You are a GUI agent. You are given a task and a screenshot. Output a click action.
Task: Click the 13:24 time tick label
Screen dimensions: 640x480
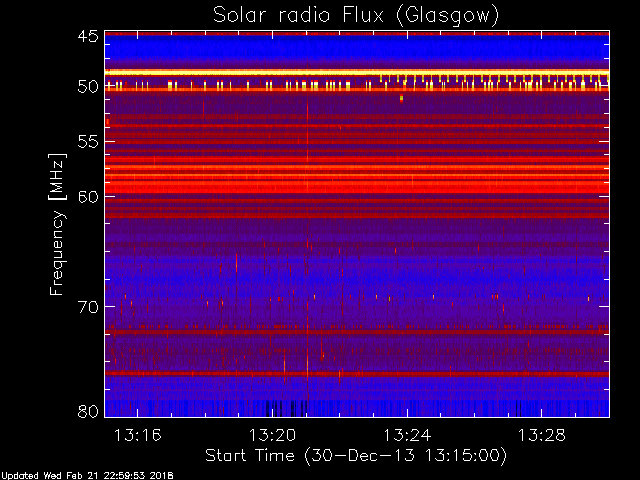point(407,435)
